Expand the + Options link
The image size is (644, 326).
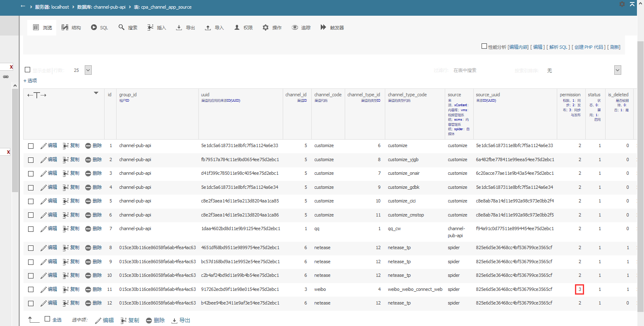click(x=30, y=81)
